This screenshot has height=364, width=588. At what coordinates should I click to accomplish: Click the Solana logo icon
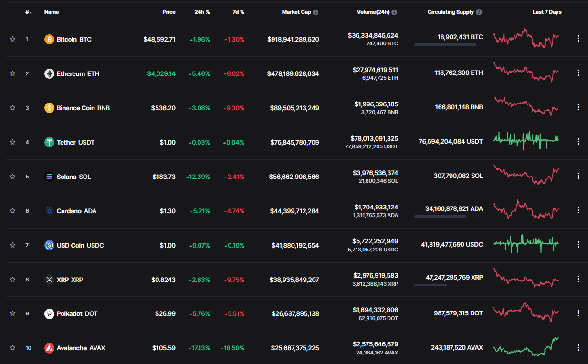point(49,177)
